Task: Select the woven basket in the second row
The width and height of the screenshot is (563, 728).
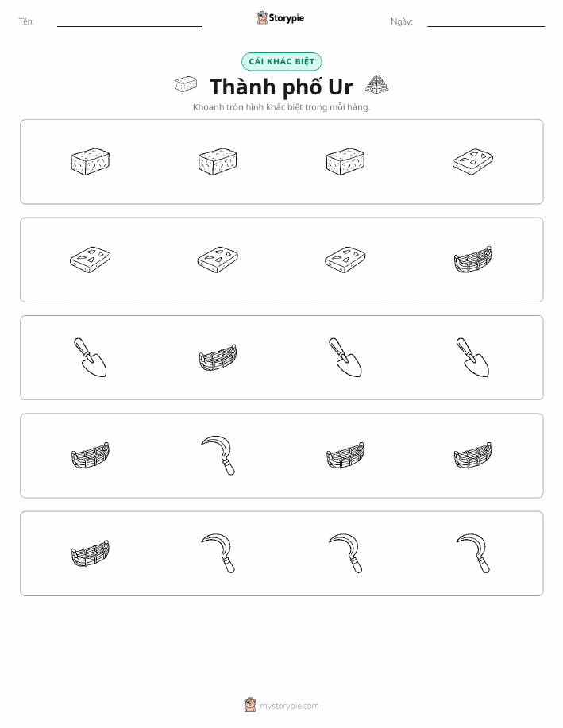Action: [473, 260]
